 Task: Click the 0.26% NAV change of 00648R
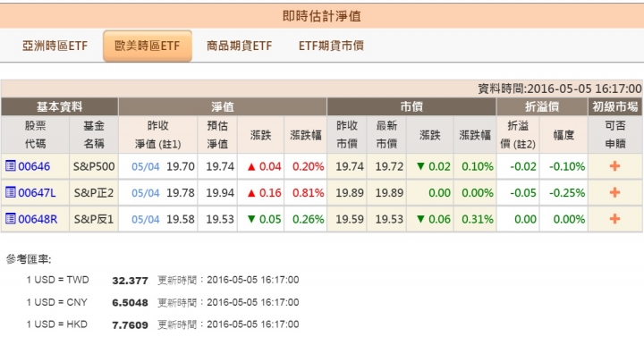coord(308,219)
